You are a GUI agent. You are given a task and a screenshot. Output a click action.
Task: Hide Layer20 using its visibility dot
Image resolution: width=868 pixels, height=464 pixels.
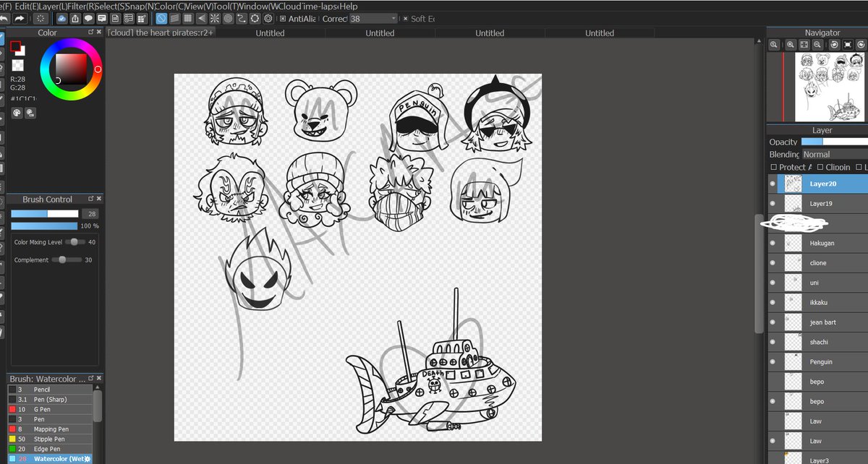coord(773,184)
